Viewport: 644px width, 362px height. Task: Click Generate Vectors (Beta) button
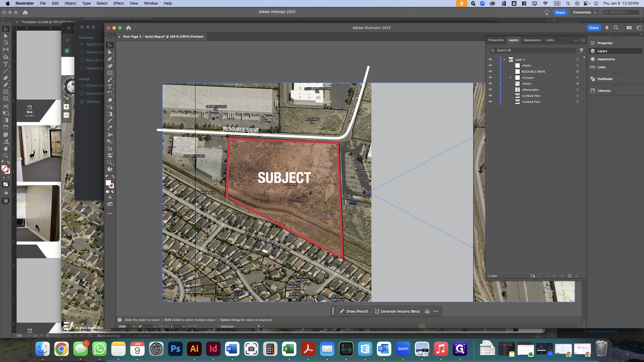pos(397,311)
